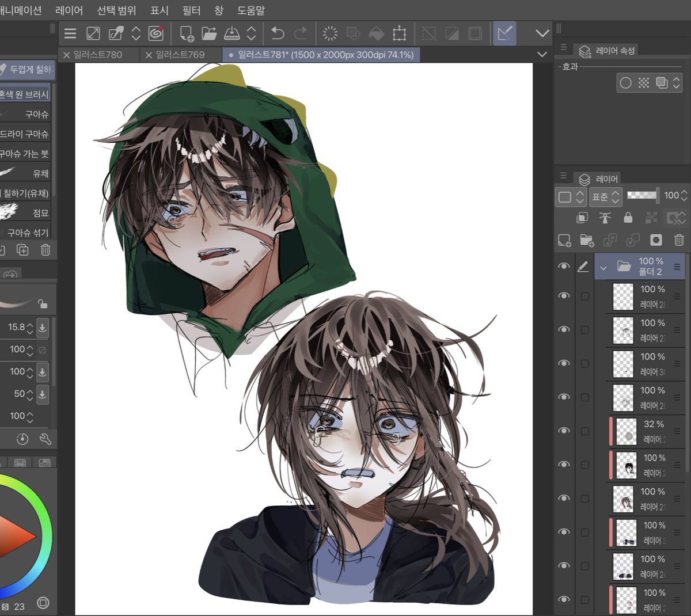Select the 일러스트781 canvas tab
The image size is (691, 616).
tap(321, 55)
